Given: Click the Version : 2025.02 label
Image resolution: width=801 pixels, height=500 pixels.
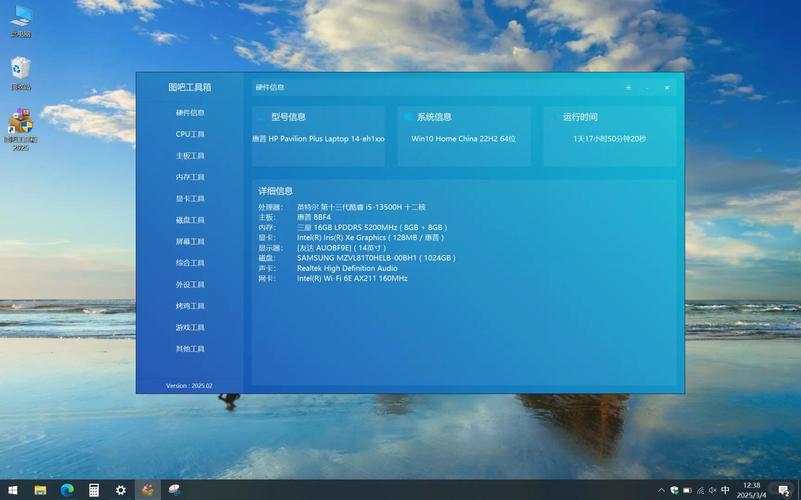Looking at the screenshot, I should coord(189,386).
